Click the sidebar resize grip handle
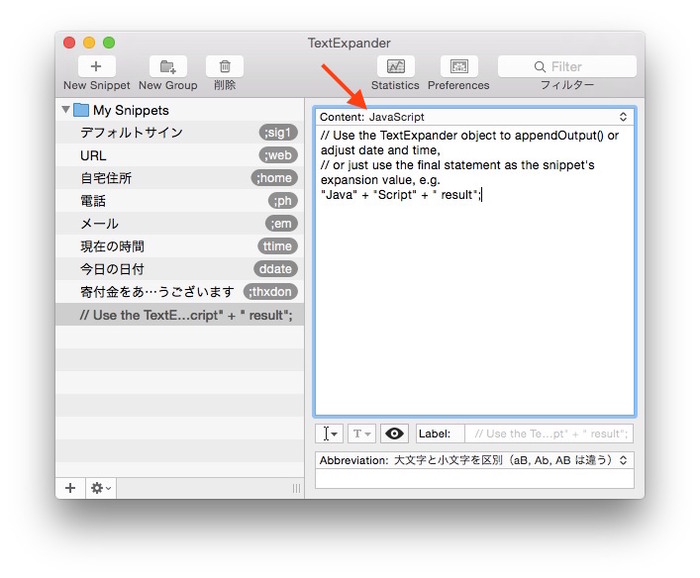This screenshot has width=700, height=578. click(296, 488)
